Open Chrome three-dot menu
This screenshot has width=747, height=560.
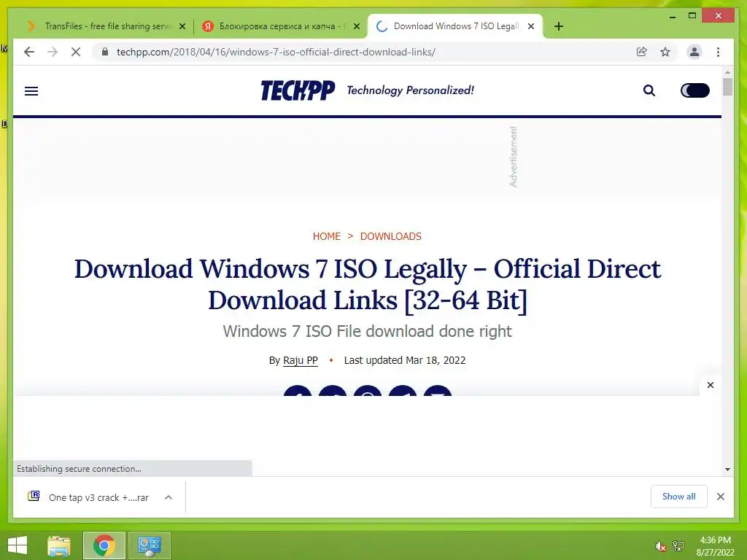tap(718, 52)
